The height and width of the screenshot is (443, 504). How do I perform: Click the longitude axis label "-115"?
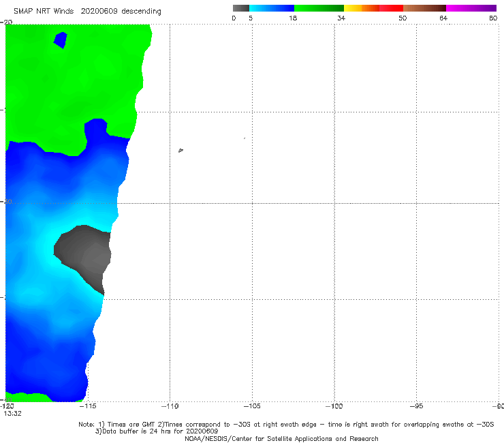[x=88, y=406]
